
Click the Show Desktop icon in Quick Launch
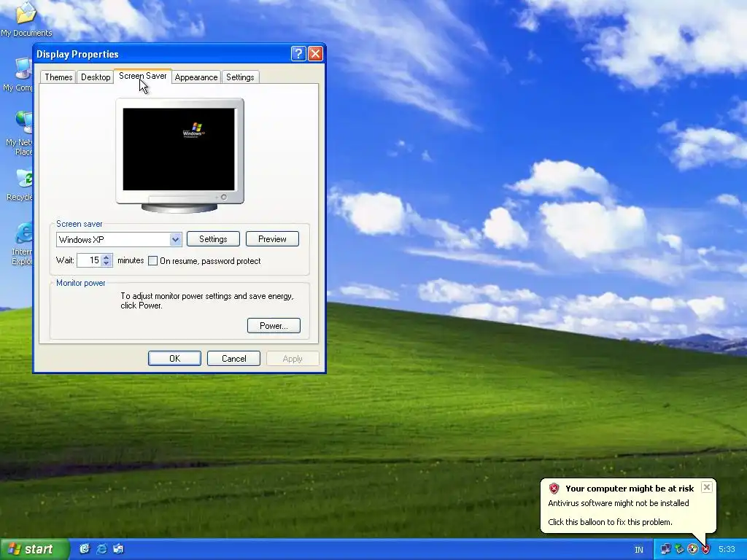(x=85, y=549)
